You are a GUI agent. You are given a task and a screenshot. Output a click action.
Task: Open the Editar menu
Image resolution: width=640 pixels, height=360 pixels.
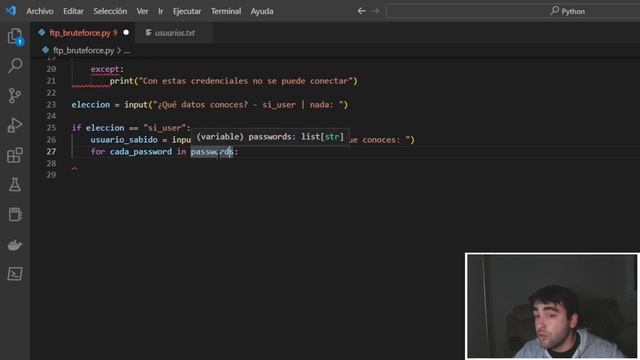point(73,11)
